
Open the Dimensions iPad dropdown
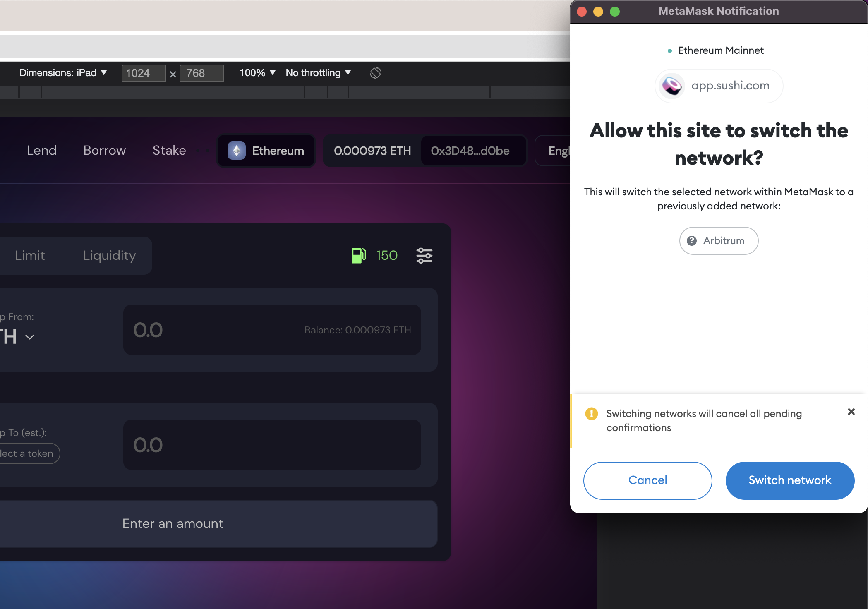(63, 73)
